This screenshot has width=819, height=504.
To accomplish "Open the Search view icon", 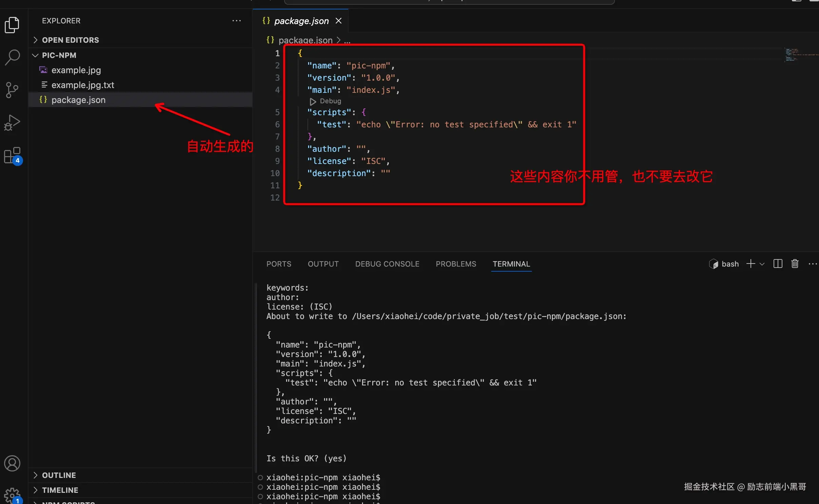I will [12, 57].
